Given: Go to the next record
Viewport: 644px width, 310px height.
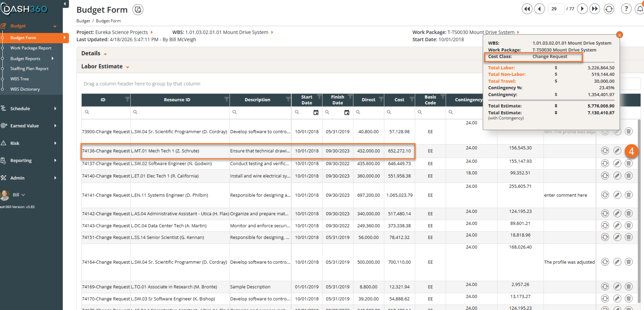Looking at the screenshot, I should (x=582, y=9).
